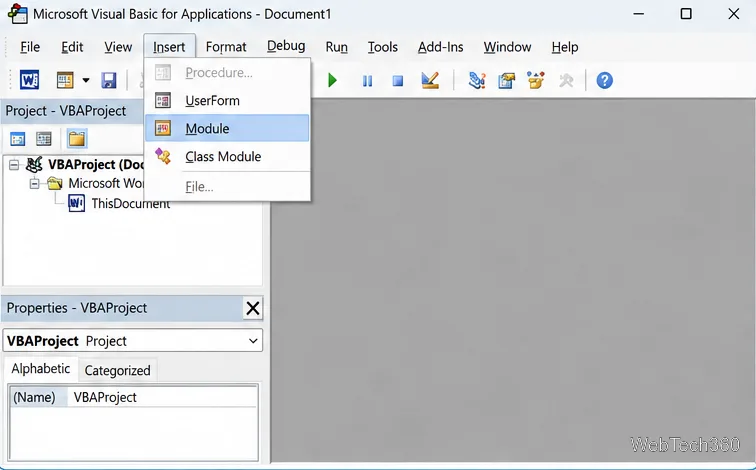Open the VBAProject Project object dropdown
Image resolution: width=756 pixels, height=470 pixels.
pos(253,341)
